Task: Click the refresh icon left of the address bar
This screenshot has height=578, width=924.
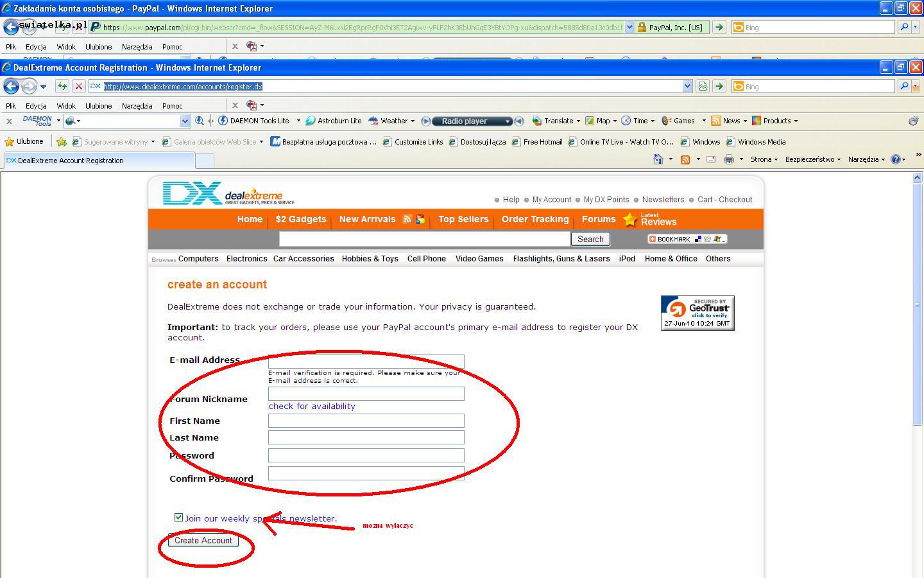Action: click(x=62, y=86)
